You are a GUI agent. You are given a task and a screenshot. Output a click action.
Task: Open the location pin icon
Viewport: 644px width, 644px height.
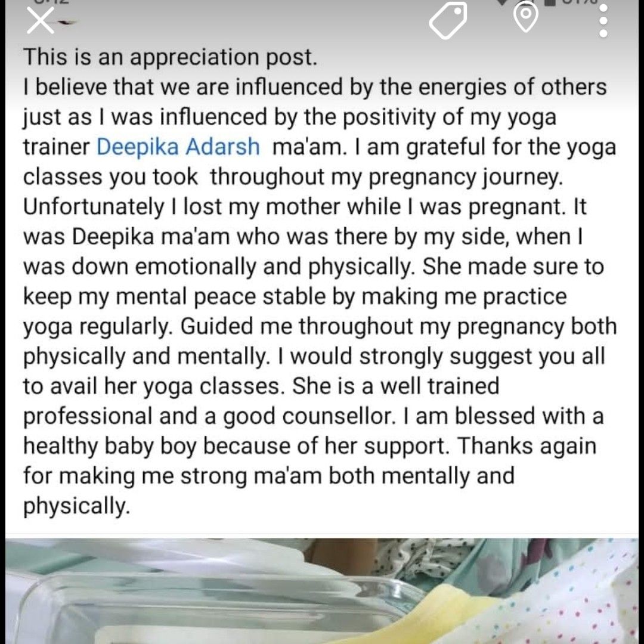click(x=526, y=18)
